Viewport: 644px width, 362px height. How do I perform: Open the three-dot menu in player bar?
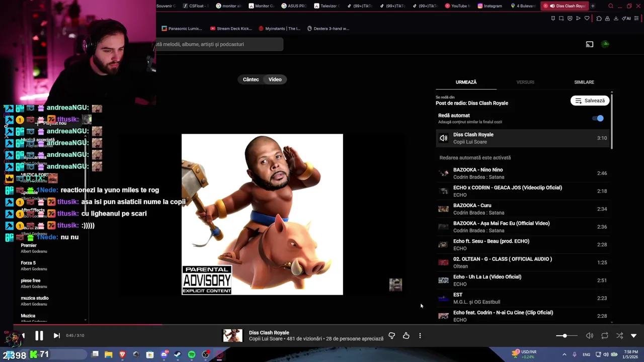(420, 336)
